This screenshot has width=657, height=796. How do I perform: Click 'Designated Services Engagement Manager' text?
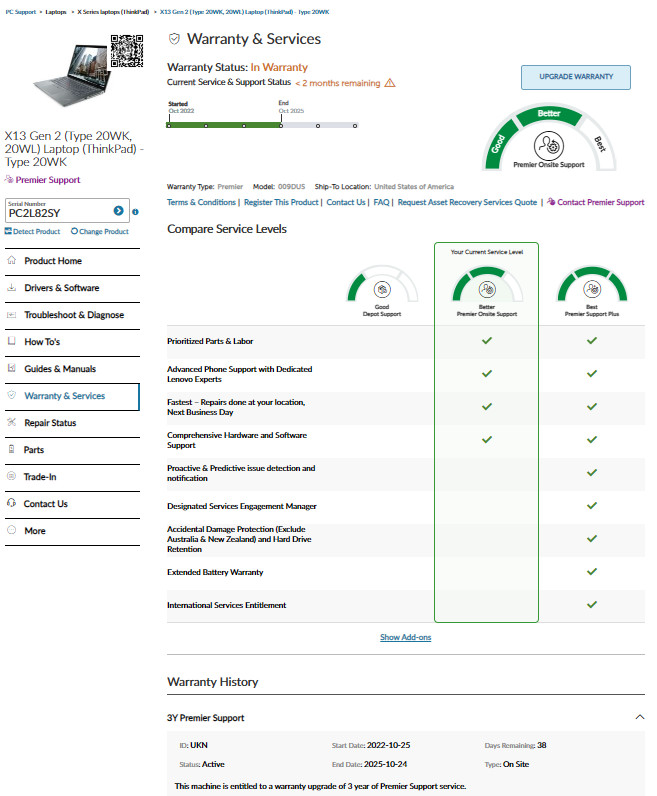pyautogui.click(x=242, y=506)
